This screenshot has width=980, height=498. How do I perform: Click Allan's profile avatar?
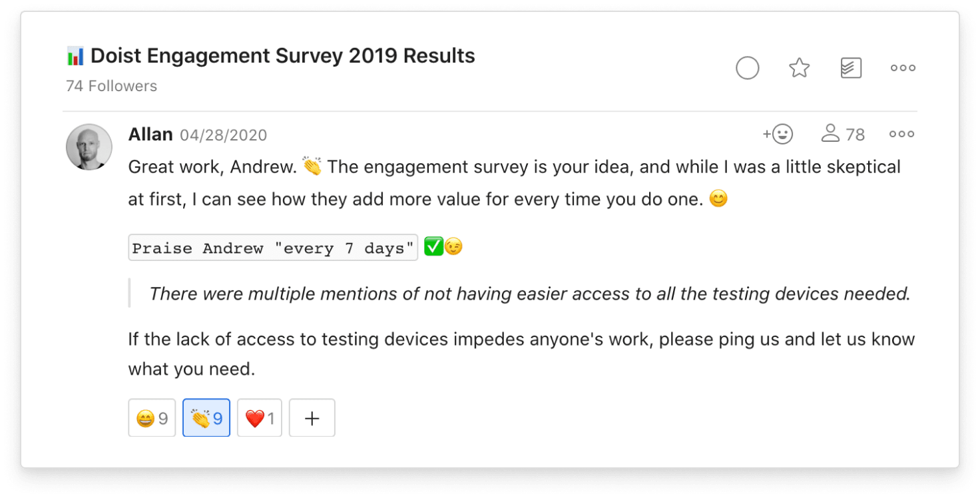tap(89, 147)
